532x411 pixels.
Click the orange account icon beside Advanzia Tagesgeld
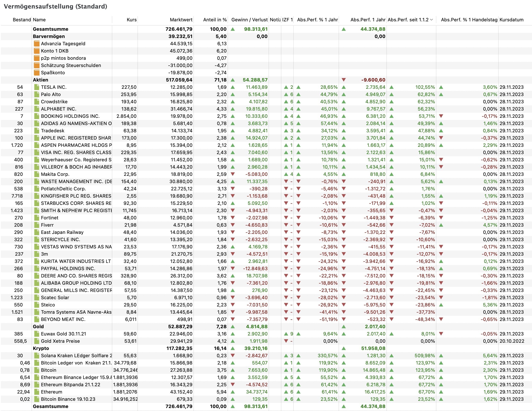click(37, 44)
